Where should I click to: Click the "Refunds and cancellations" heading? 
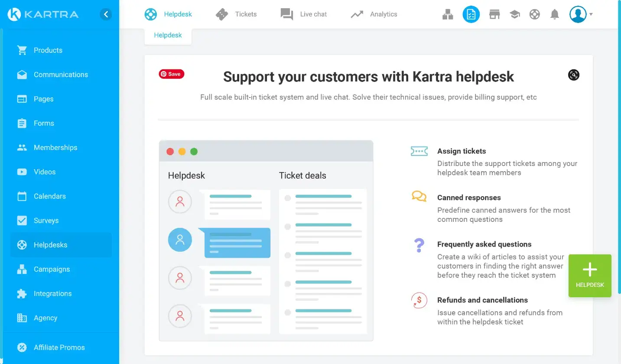coord(482,300)
